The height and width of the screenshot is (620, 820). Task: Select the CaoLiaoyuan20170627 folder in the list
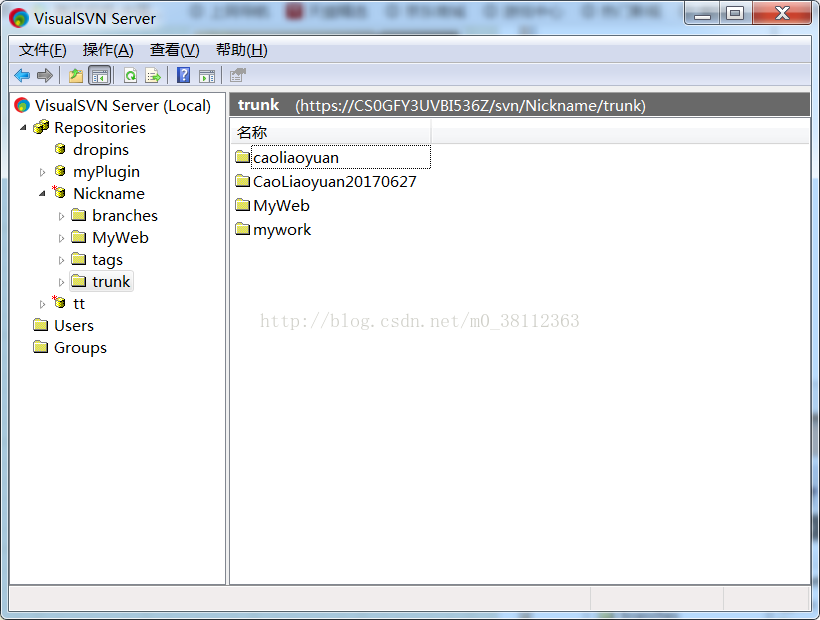coord(335,182)
